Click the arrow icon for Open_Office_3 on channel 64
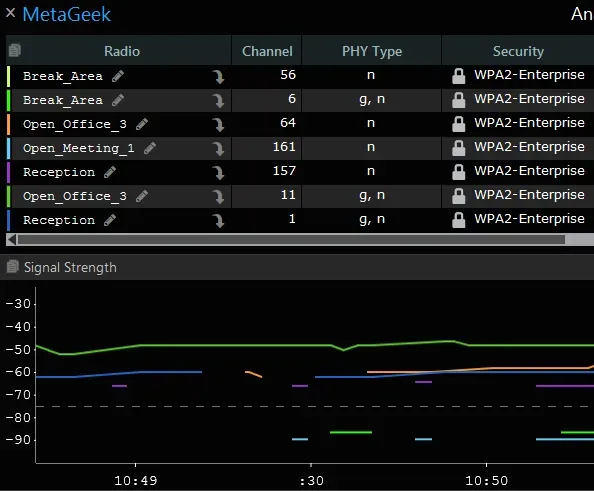This screenshot has height=491, width=594. (218, 125)
